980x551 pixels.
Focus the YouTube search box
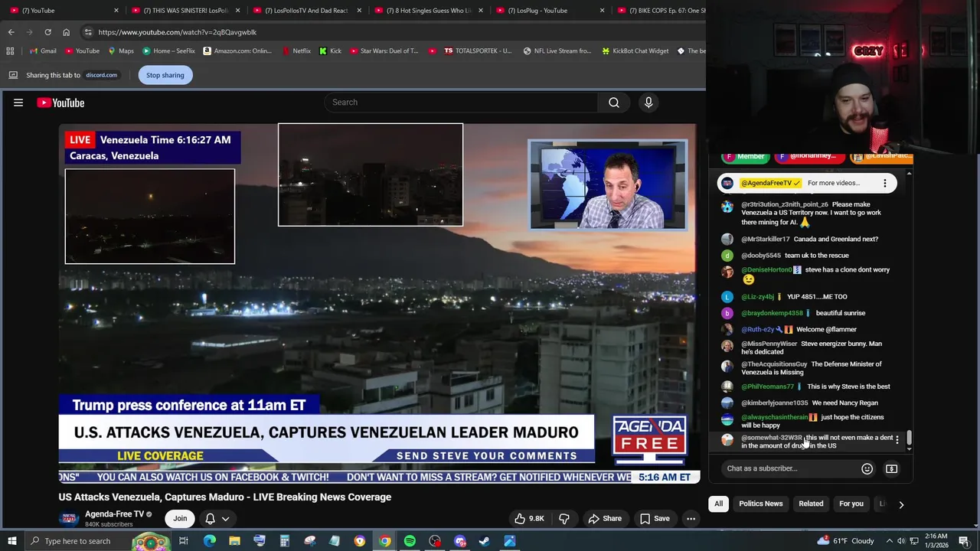[461, 103]
